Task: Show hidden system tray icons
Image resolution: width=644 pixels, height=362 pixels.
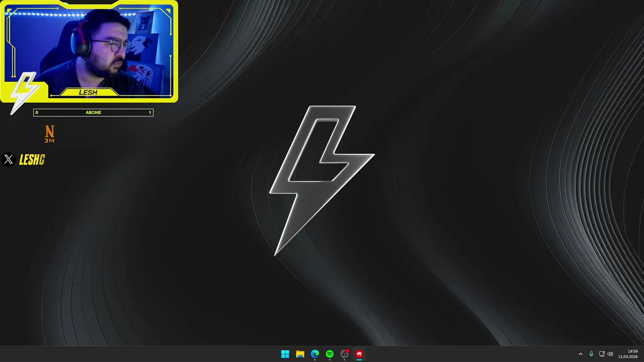Action: pos(580,354)
